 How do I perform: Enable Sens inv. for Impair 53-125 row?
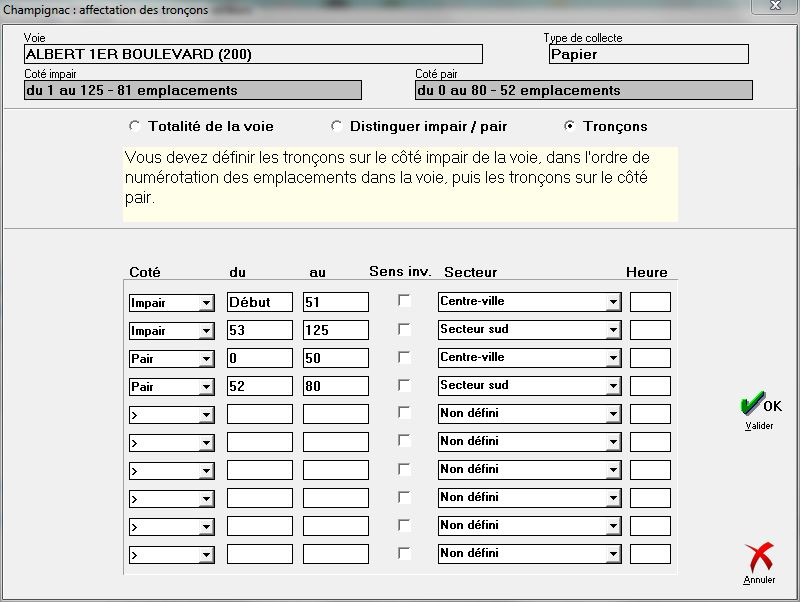click(404, 329)
